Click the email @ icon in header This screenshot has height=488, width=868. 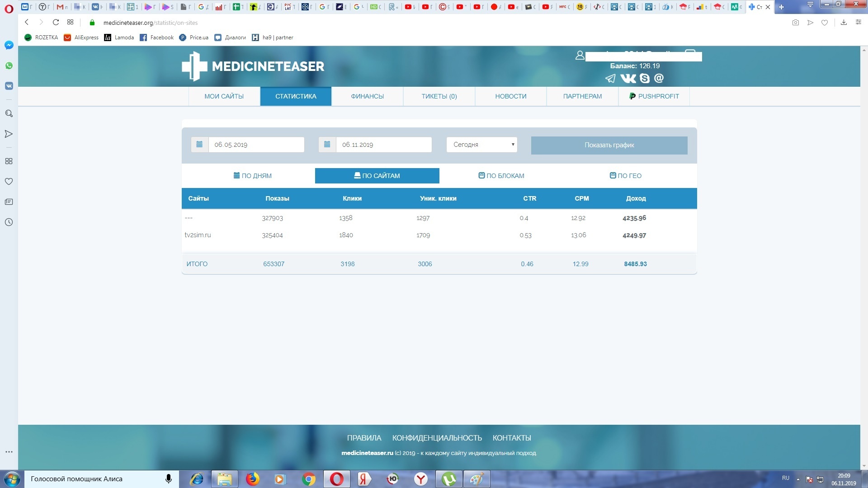(659, 78)
